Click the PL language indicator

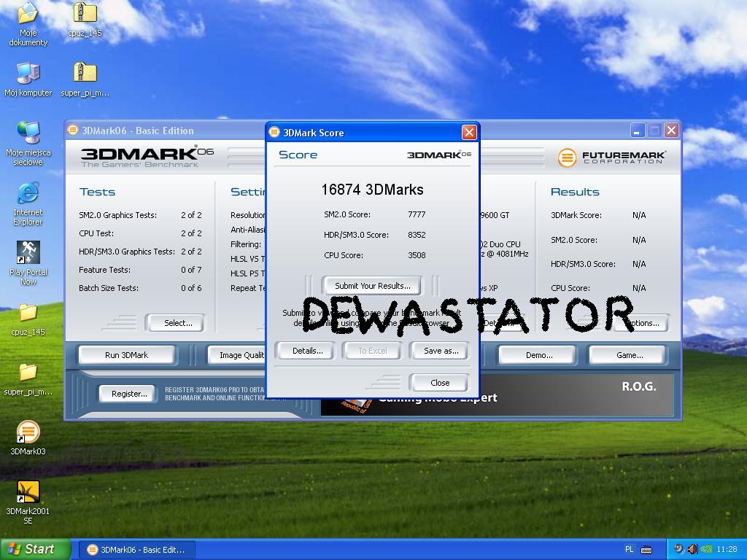(629, 550)
